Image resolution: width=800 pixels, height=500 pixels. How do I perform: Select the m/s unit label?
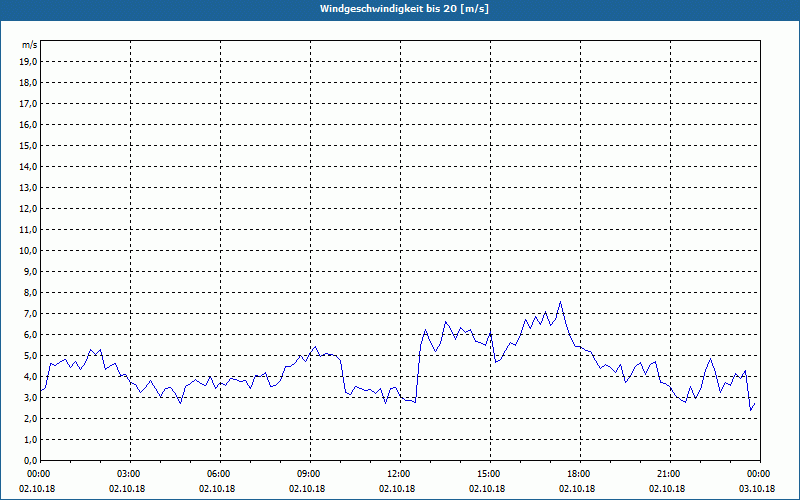[30, 45]
